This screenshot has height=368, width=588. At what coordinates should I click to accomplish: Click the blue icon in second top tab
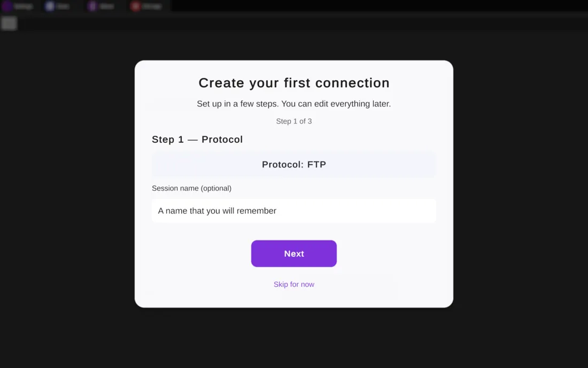click(x=50, y=6)
